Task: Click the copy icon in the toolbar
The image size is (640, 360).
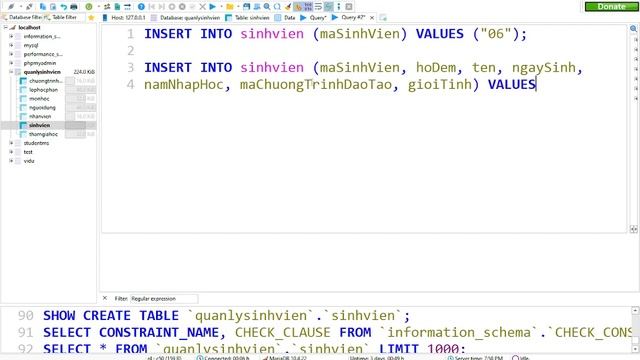Action: [x=42, y=7]
